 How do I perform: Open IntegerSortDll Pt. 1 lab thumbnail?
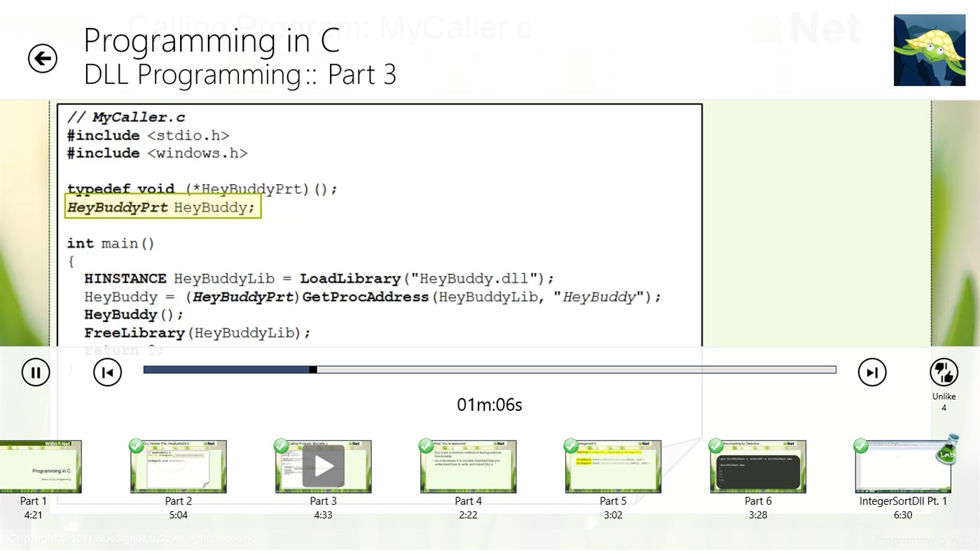[x=903, y=466]
